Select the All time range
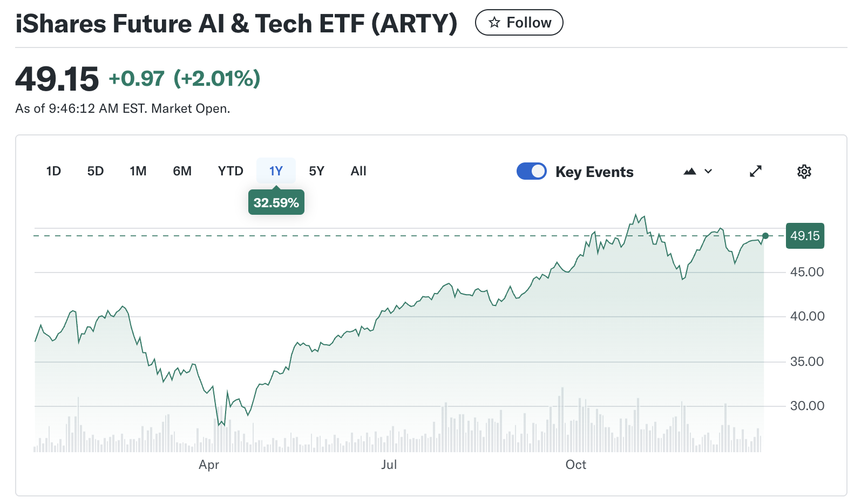The height and width of the screenshot is (504, 868). (x=358, y=171)
